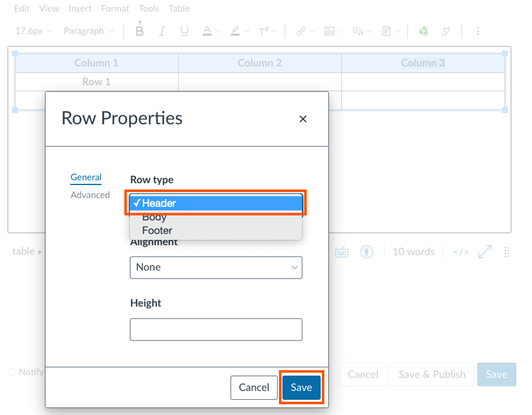The image size is (532, 415).
Task: Open the Table menu
Action: (179, 8)
